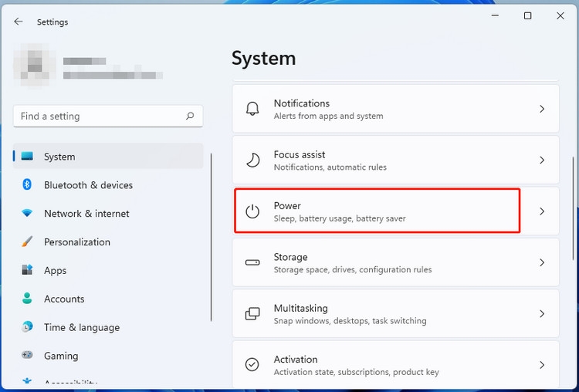Image resolution: width=579 pixels, height=392 pixels.
Task: Open Network & internet settings
Action: (108, 213)
